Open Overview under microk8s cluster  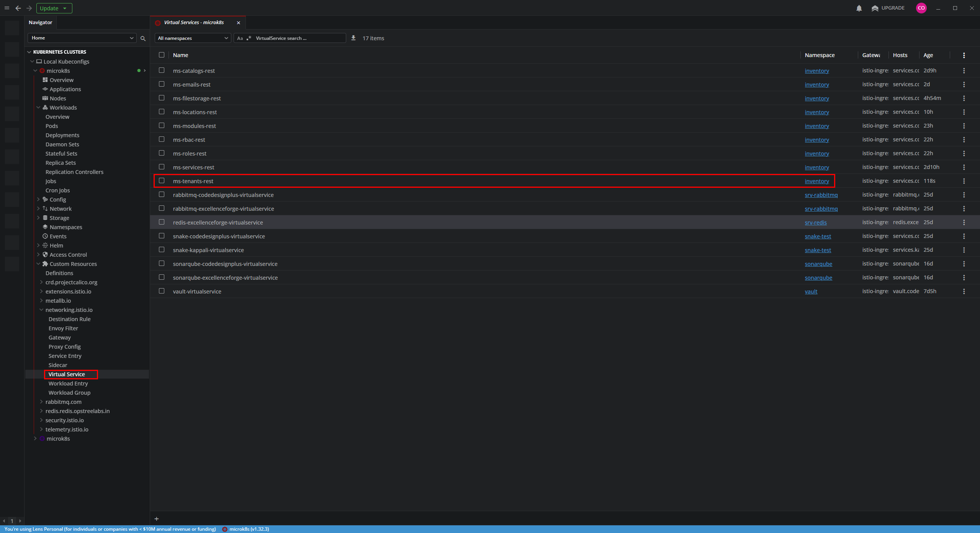(61, 80)
